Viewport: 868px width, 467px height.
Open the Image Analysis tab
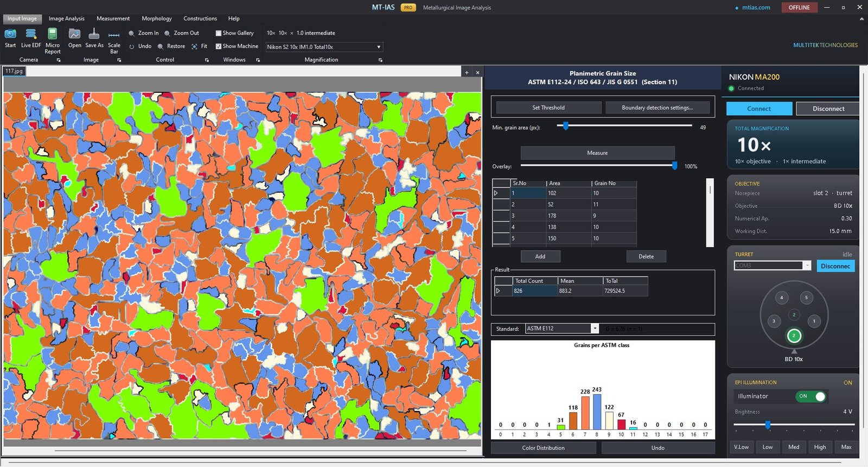pos(67,18)
